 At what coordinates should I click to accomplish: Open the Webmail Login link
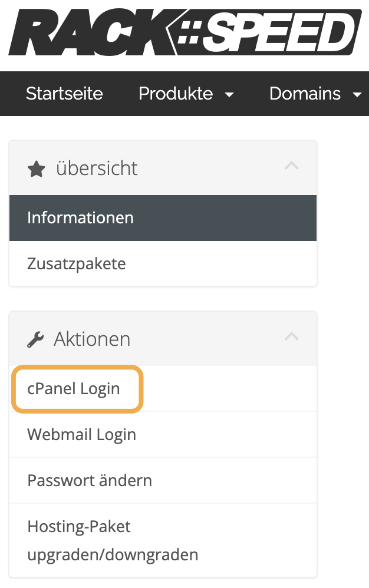pyautogui.click(x=81, y=435)
